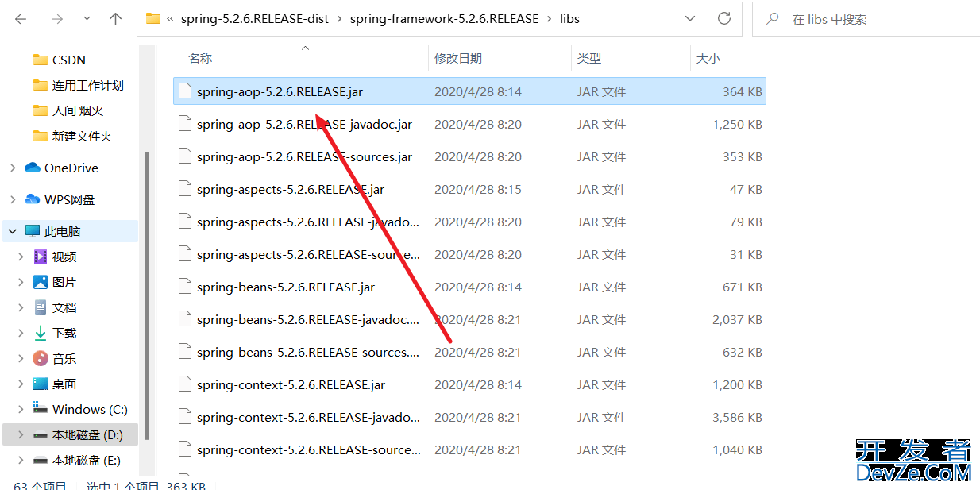Viewport: 980px width, 490px height.
Task: Refresh the libs folder view
Action: 723,18
